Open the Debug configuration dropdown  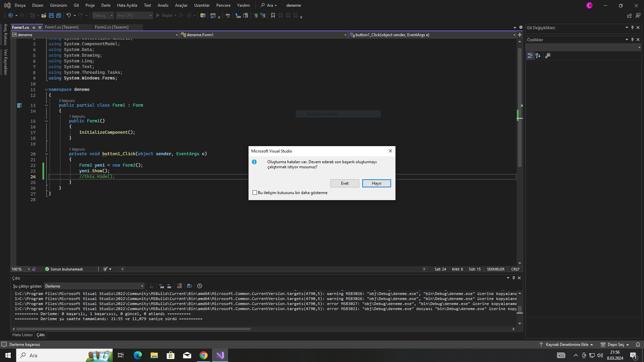click(x=103, y=15)
